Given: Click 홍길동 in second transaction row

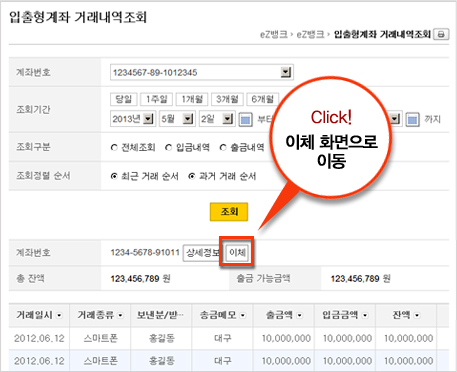Looking at the screenshot, I should [162, 361].
